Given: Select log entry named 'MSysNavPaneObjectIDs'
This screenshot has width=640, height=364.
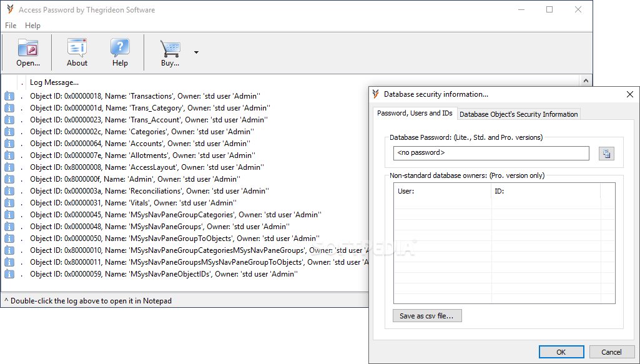Looking at the screenshot, I should [164, 274].
